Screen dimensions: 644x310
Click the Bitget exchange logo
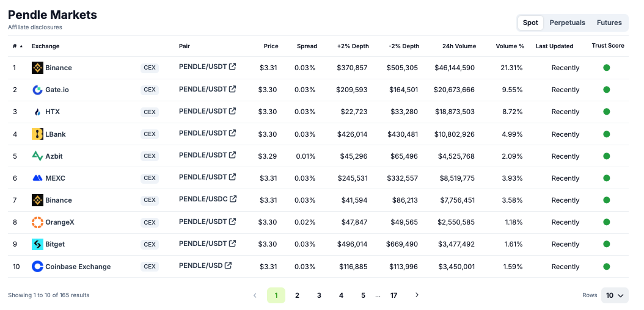pos(37,244)
